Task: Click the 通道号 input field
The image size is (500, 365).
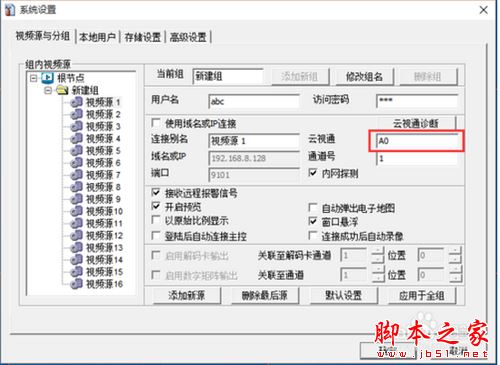Action: [417, 158]
